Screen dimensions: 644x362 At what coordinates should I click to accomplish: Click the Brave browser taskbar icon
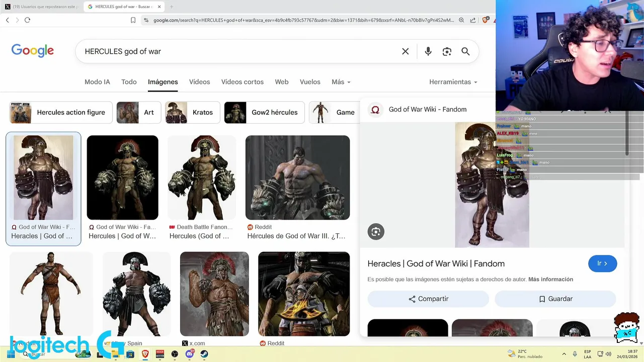(x=145, y=354)
